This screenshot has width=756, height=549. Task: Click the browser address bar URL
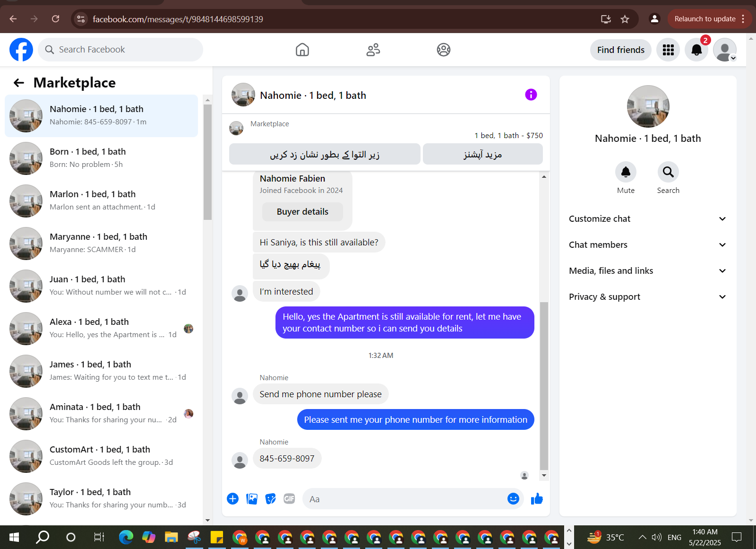[x=178, y=19]
